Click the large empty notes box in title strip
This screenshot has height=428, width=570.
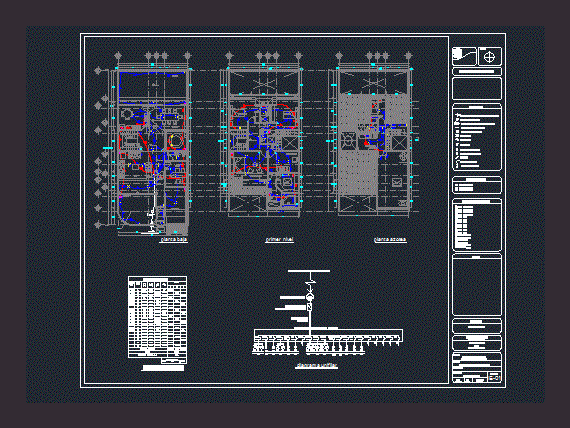point(477,285)
